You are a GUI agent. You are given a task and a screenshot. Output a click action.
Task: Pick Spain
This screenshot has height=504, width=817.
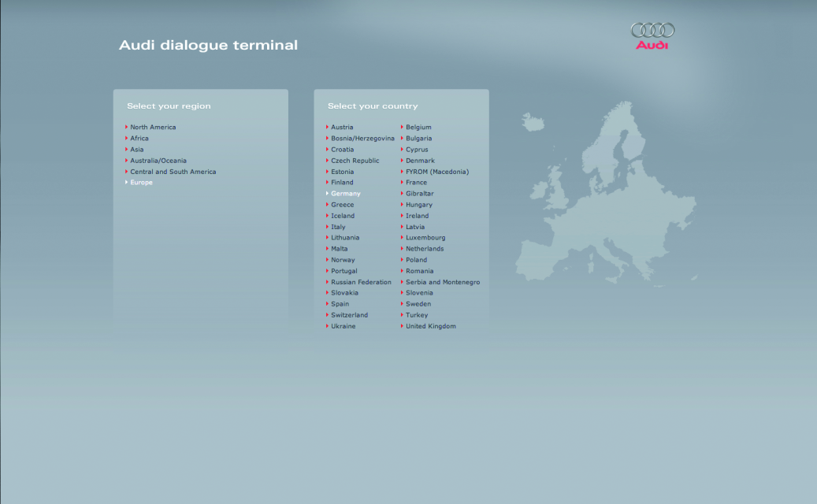tap(340, 304)
